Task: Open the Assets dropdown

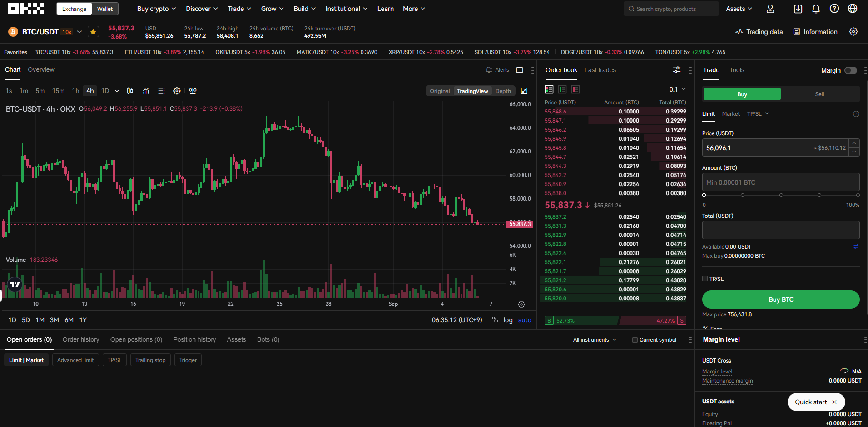Action: coord(739,9)
